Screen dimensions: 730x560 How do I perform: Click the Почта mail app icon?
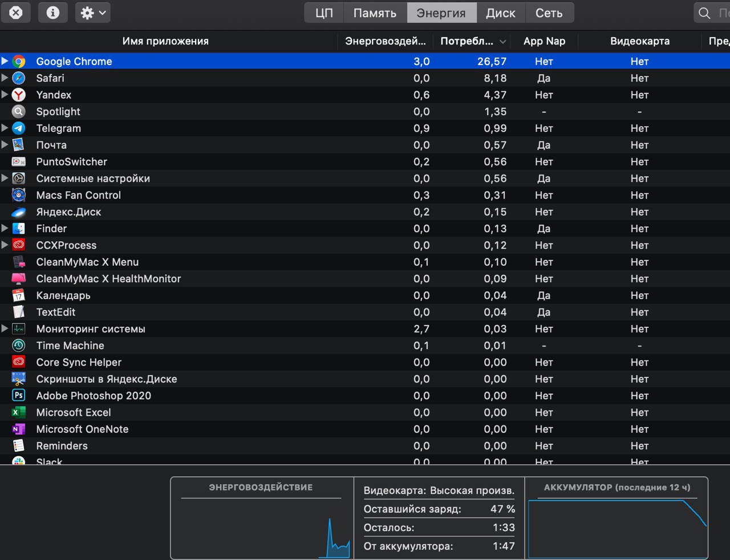(x=19, y=145)
